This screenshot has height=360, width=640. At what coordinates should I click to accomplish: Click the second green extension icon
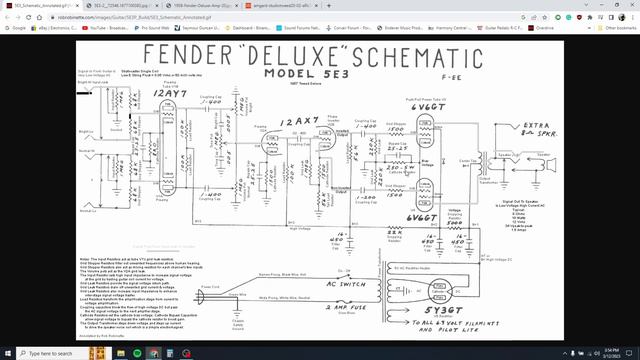(x=569, y=18)
